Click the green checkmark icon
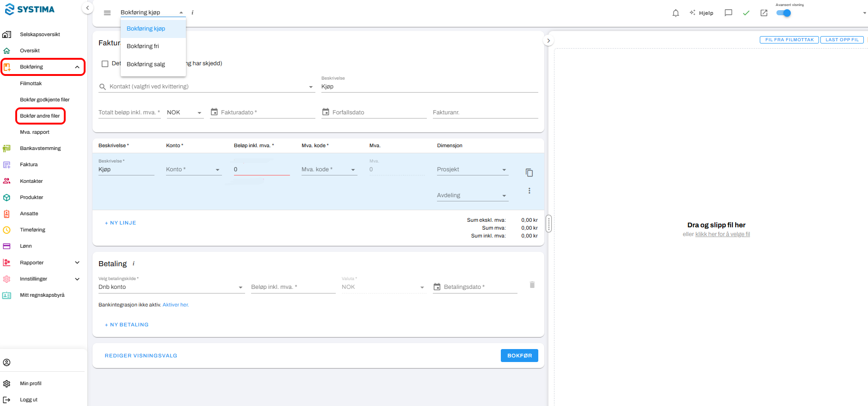The height and width of the screenshot is (406, 868). [x=746, y=13]
